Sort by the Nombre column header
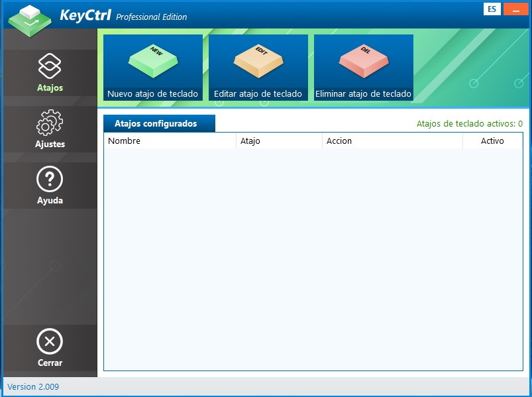This screenshot has height=397, width=532. (170, 141)
